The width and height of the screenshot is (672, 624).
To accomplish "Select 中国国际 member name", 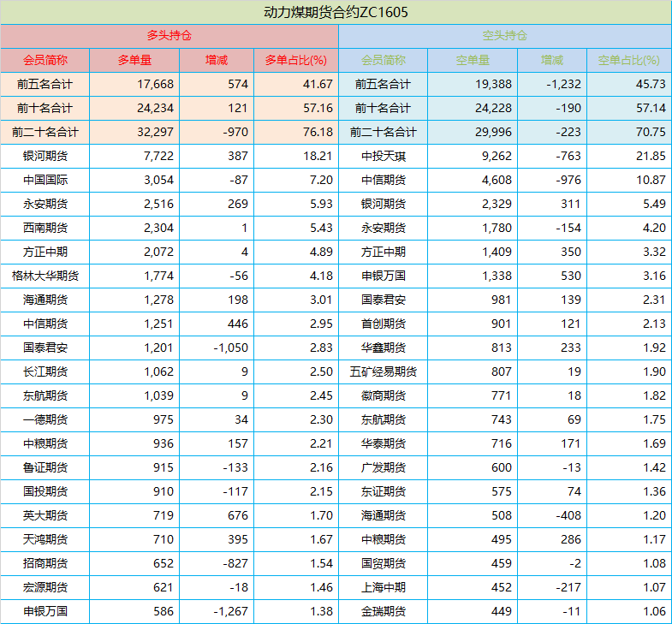I will (x=45, y=180).
